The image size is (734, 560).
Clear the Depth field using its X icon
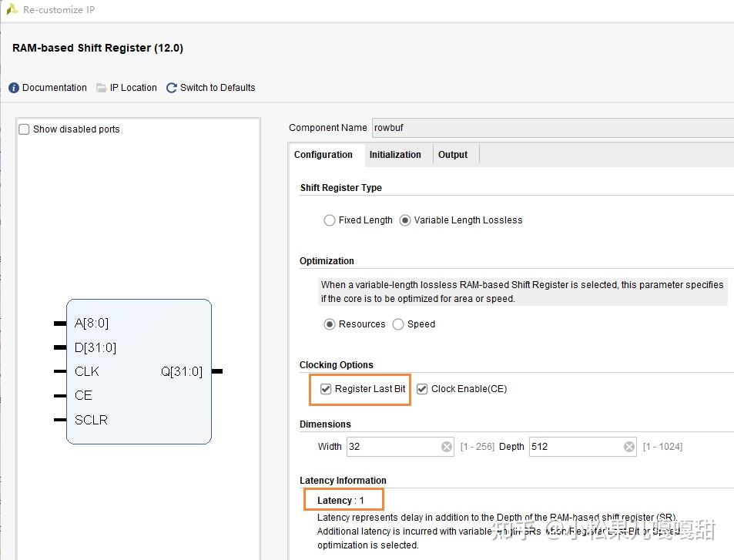pyautogui.click(x=629, y=447)
